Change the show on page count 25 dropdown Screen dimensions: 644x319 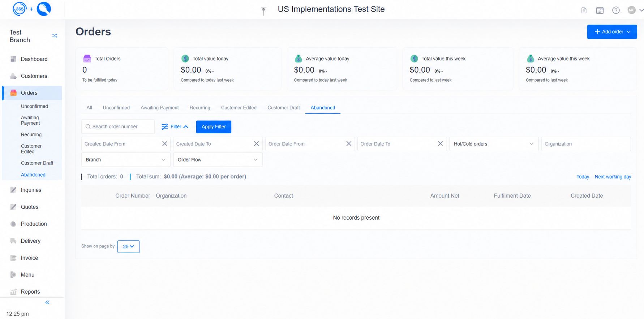pos(128,246)
